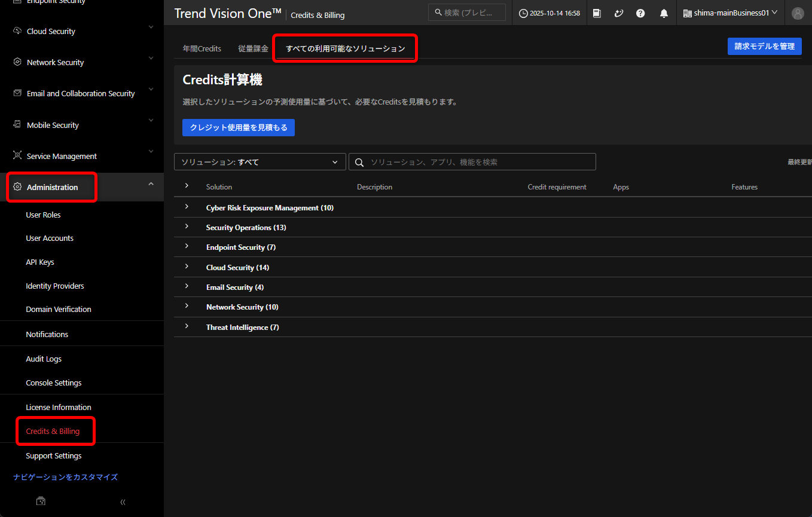Click the notification bell icon
Screen dimensions: 812x517
[x=664, y=13]
